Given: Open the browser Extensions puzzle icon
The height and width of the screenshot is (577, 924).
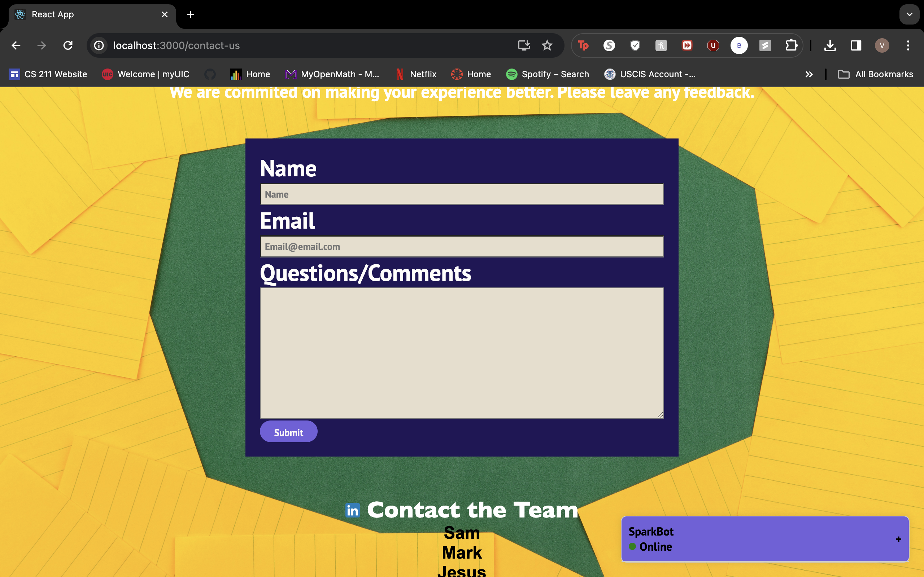Looking at the screenshot, I should click(x=791, y=45).
